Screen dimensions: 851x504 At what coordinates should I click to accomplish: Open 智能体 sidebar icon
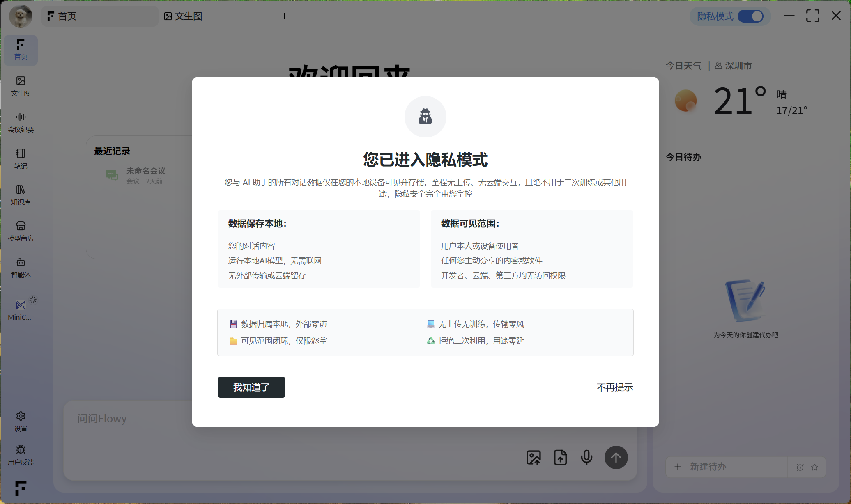tap(21, 267)
